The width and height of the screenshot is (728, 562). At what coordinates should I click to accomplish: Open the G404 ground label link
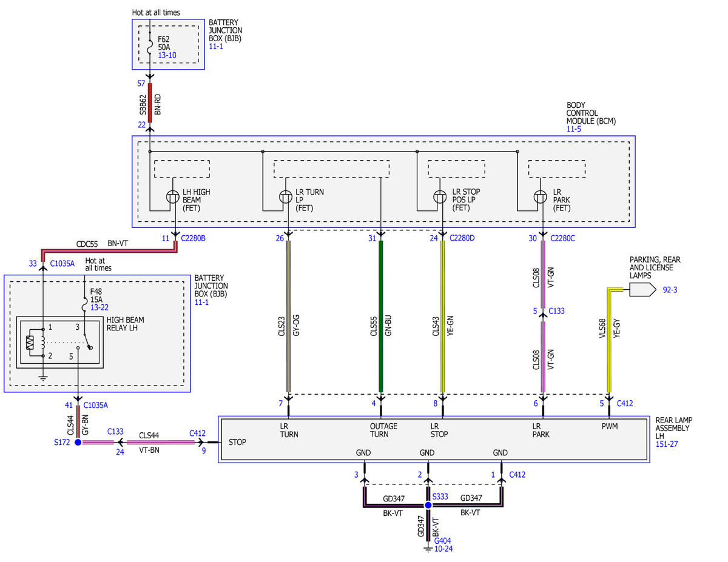click(x=442, y=541)
